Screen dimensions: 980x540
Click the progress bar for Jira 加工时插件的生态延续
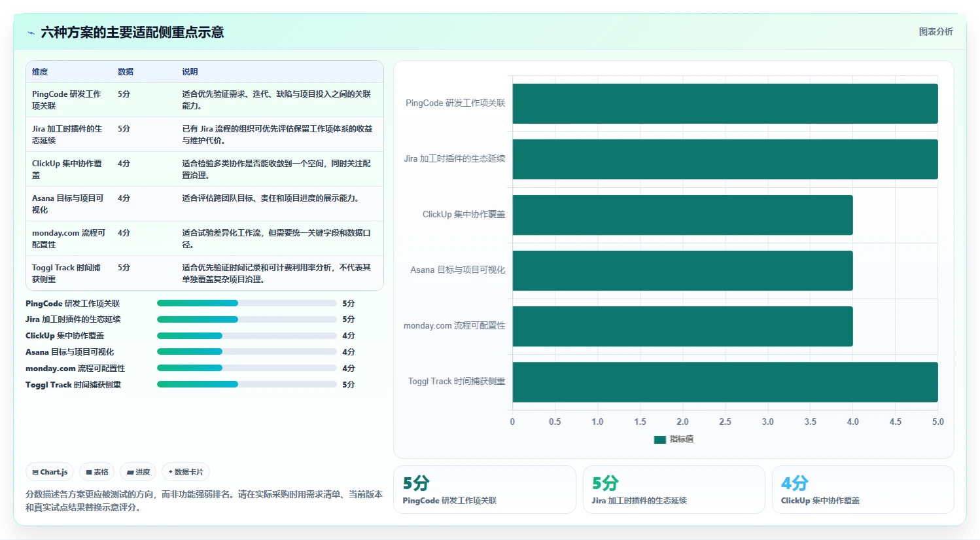click(247, 319)
